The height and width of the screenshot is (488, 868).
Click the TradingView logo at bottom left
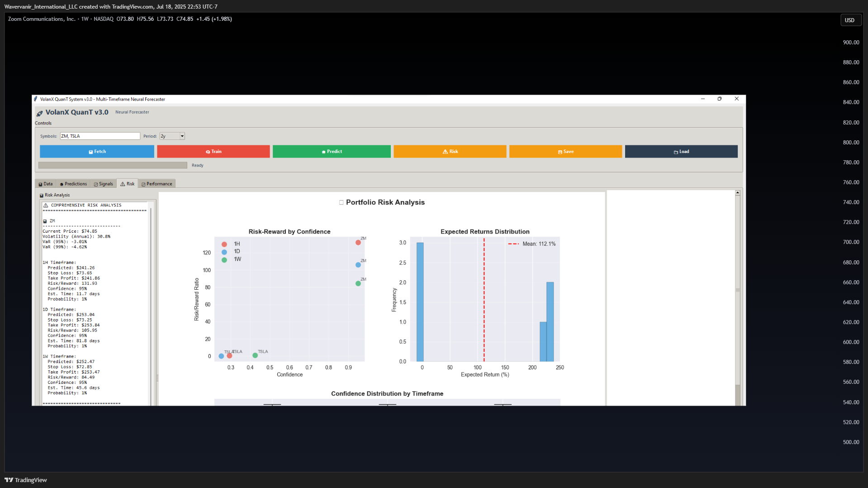26,480
